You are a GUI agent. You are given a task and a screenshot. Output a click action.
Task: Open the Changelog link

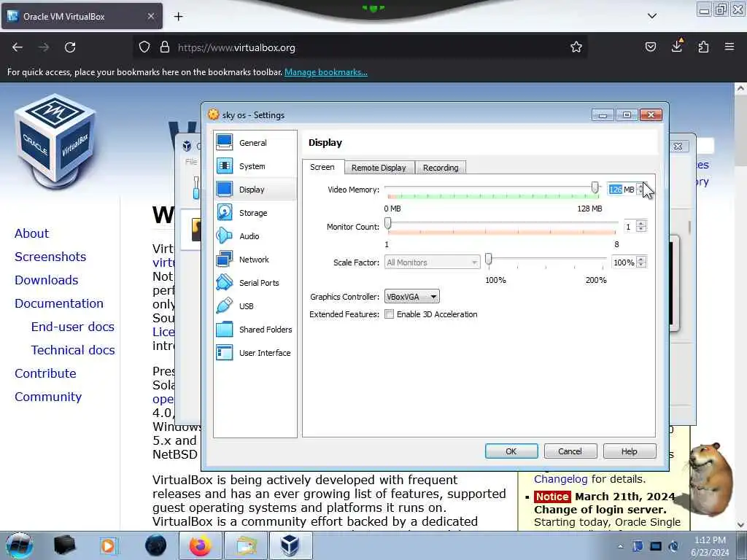(561, 479)
